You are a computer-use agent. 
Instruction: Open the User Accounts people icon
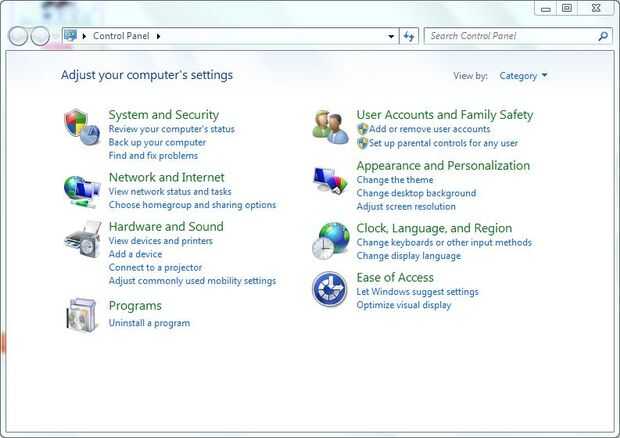(x=330, y=127)
